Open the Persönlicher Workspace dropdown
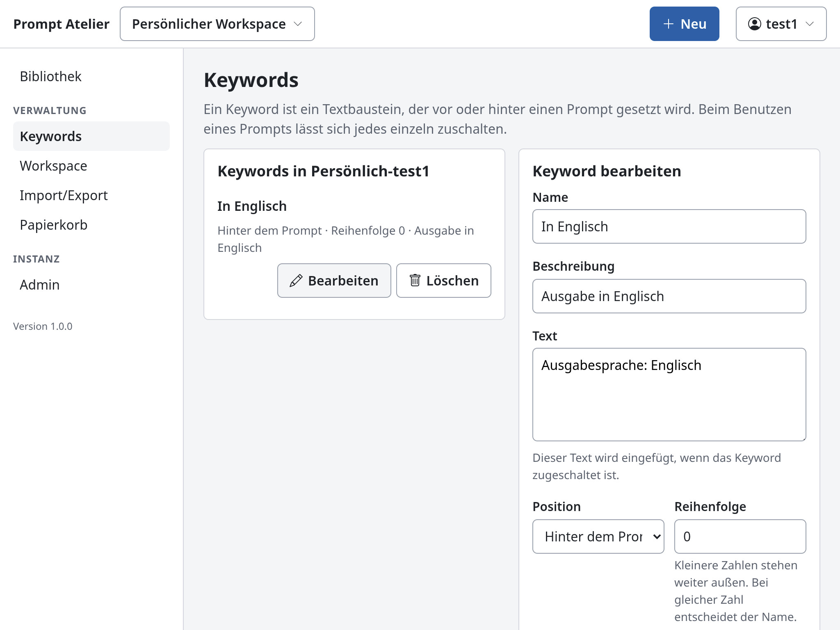This screenshot has width=840, height=630. click(x=217, y=24)
